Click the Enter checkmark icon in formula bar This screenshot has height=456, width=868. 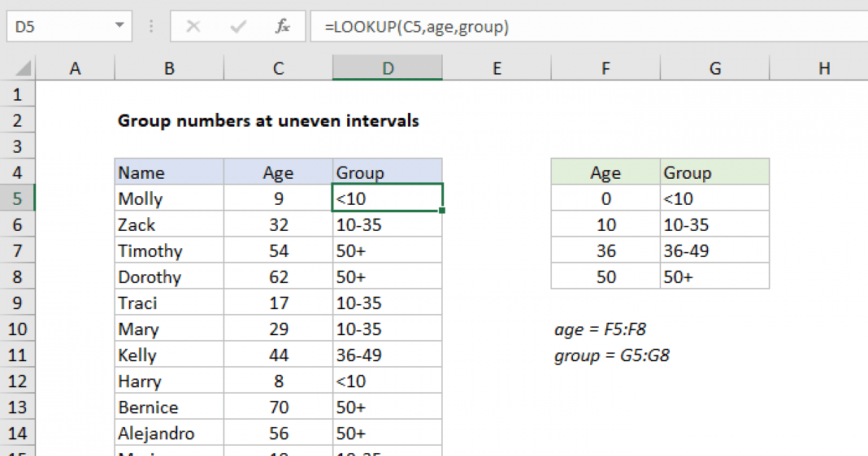(237, 27)
